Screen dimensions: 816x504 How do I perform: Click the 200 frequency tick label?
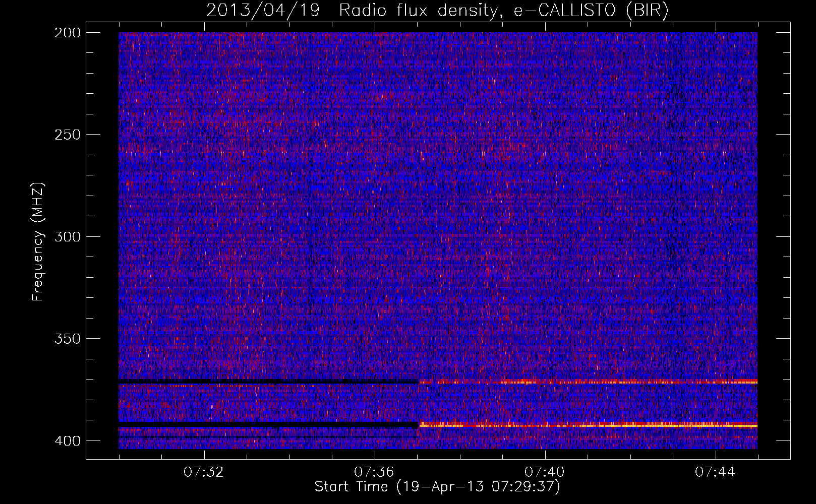click(x=67, y=33)
